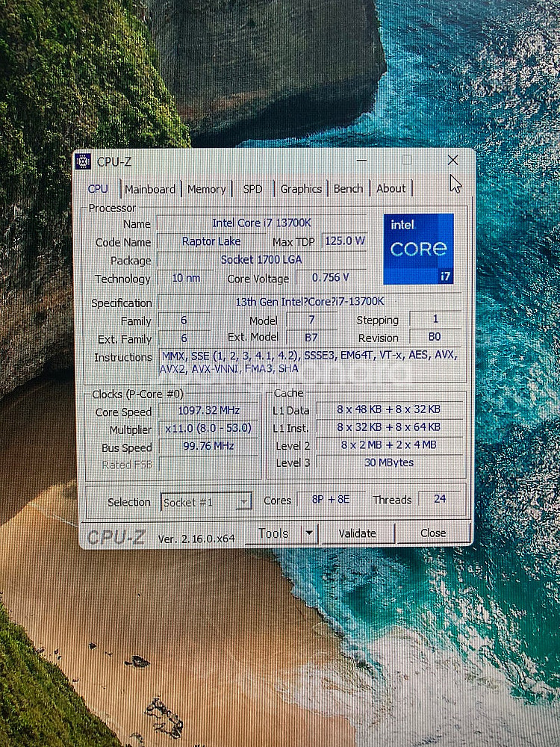Click the version text Ver. 2.16.0.x64
The image size is (560, 747).
pyautogui.click(x=196, y=539)
